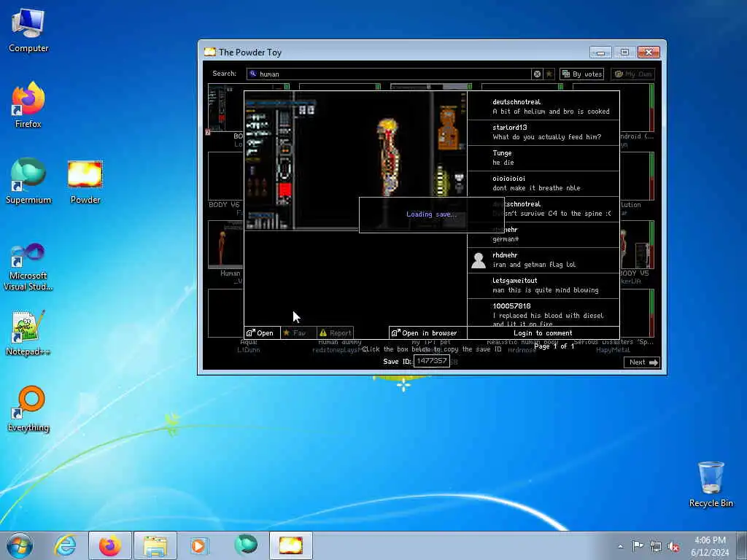Screen dimensions: 747x560
Task: Select the comment 'man this is quite mind blowing'
Action: pyautogui.click(x=546, y=290)
